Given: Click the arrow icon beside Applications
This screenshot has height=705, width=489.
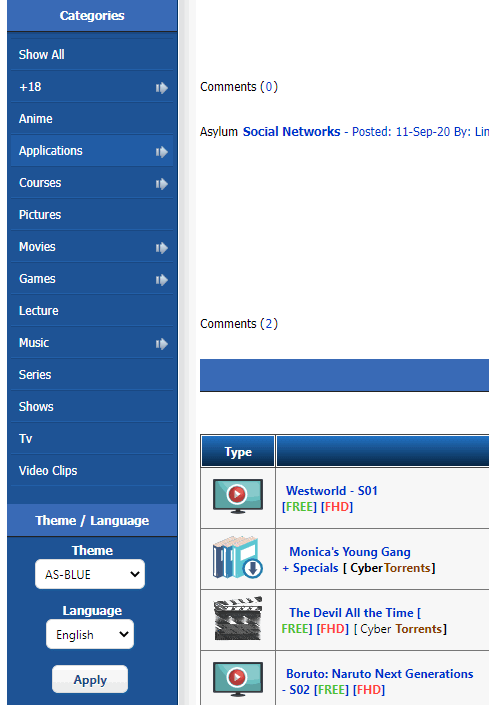Looking at the screenshot, I should coord(162,152).
